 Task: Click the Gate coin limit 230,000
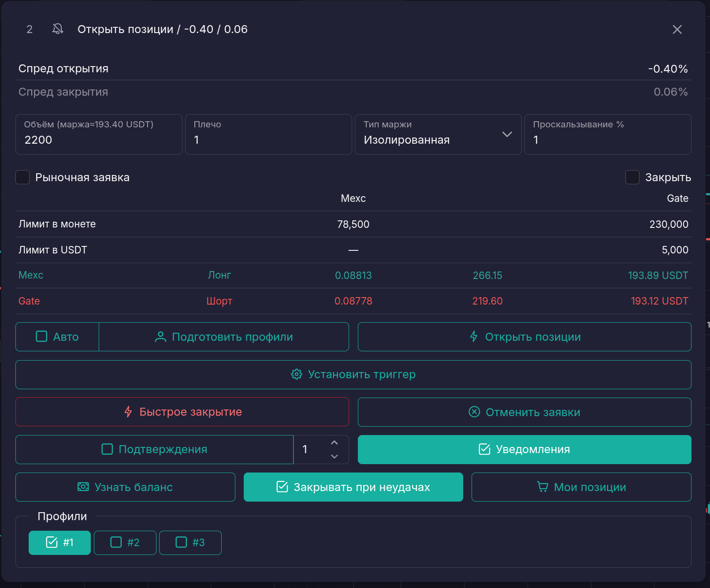(x=669, y=224)
